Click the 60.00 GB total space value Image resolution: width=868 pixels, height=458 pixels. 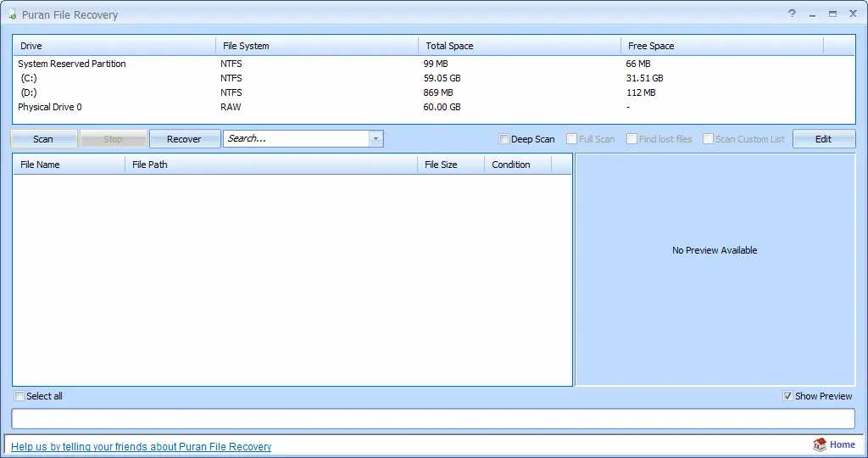(x=442, y=107)
